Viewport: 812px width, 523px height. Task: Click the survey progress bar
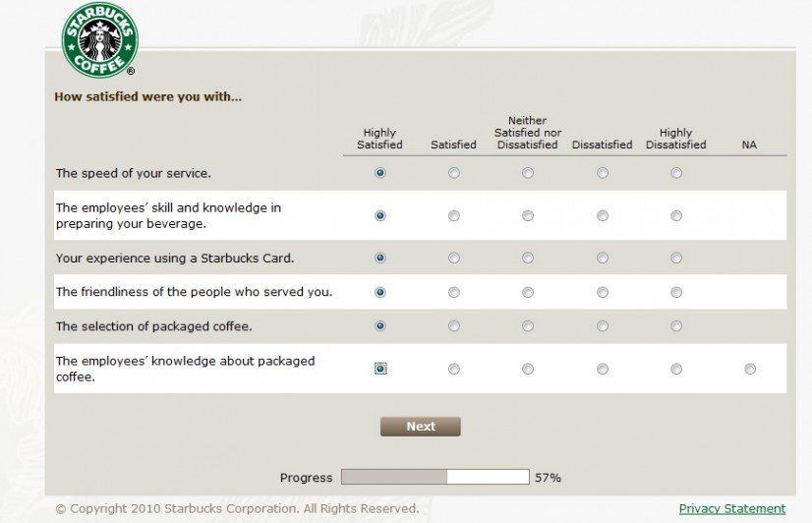tap(435, 477)
